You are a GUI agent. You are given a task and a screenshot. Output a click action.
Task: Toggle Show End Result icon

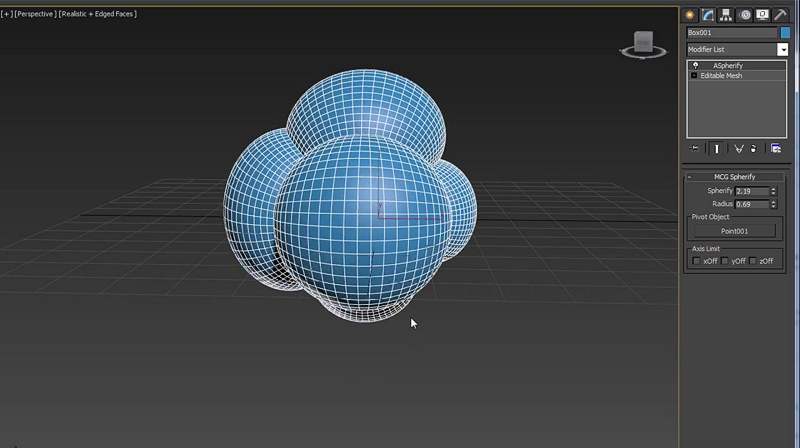pyautogui.click(x=716, y=148)
